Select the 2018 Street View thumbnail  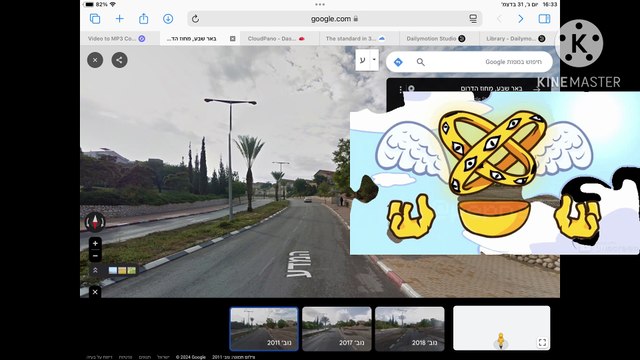(409, 329)
